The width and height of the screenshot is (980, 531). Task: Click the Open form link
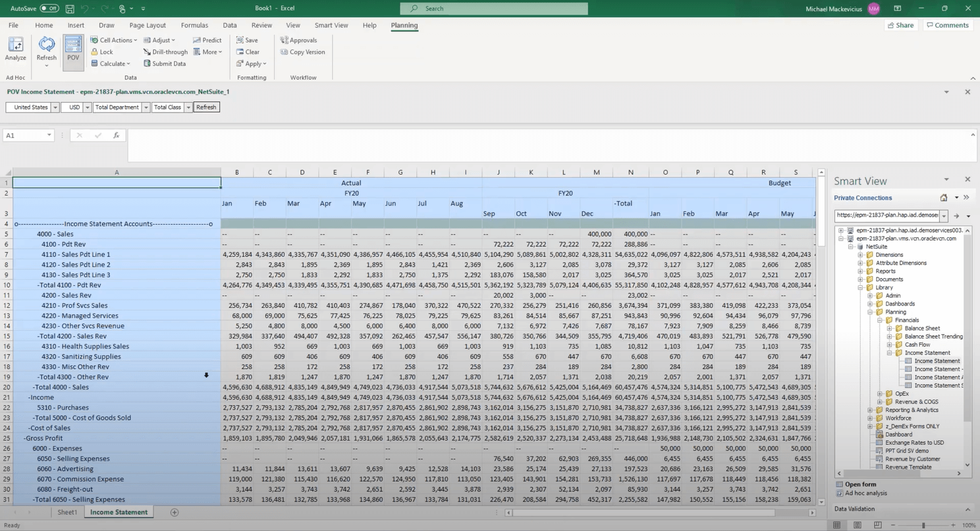(860, 484)
